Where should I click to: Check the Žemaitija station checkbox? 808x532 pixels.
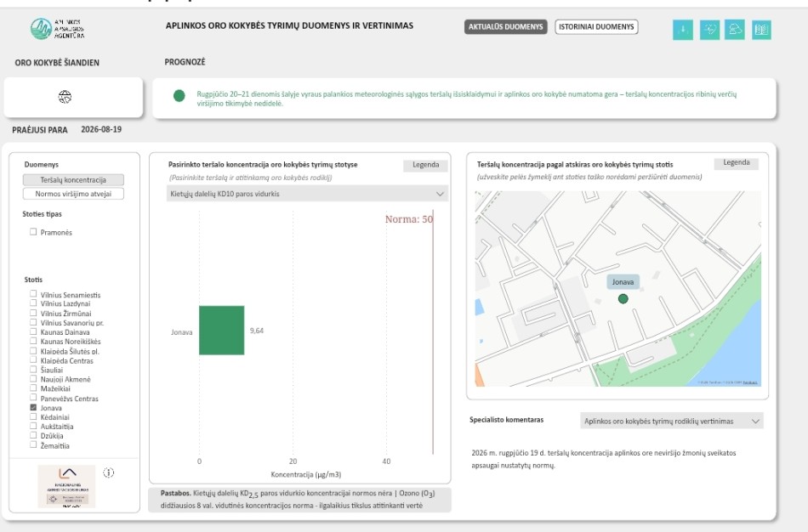(x=33, y=444)
